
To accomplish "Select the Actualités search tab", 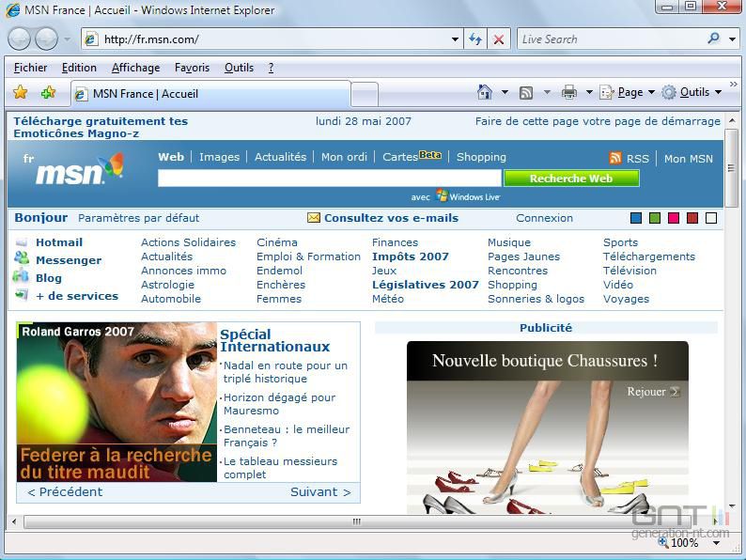I will click(280, 157).
